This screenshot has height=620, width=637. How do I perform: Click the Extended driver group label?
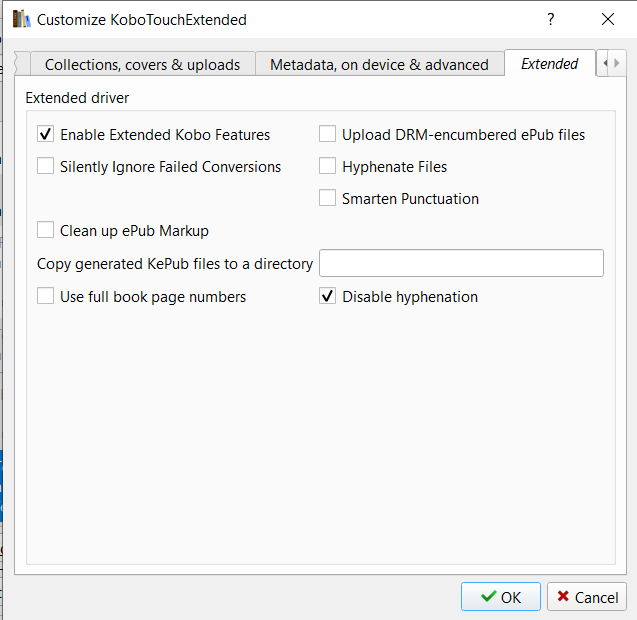[77, 98]
